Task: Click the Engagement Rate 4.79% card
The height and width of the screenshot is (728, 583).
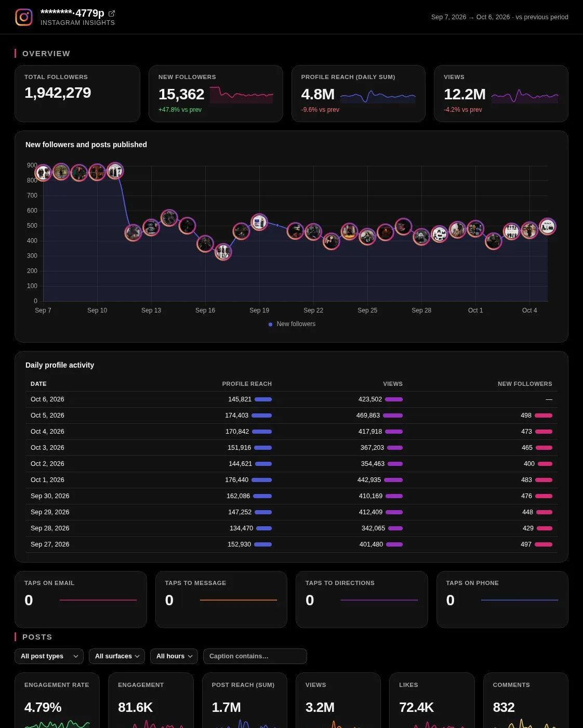Action: (x=57, y=700)
